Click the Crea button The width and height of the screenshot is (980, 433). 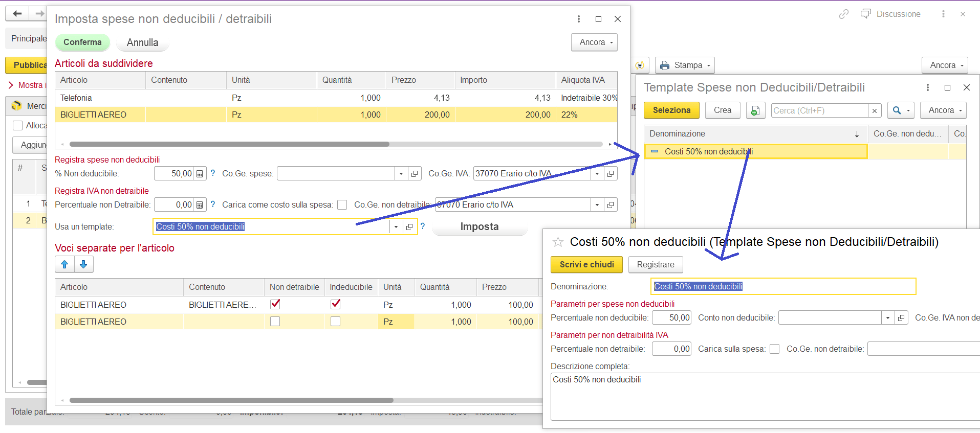(x=723, y=110)
